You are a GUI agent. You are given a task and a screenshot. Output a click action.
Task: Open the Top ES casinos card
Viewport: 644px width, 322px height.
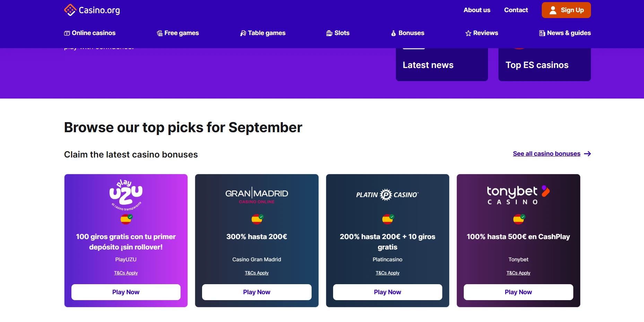point(545,65)
